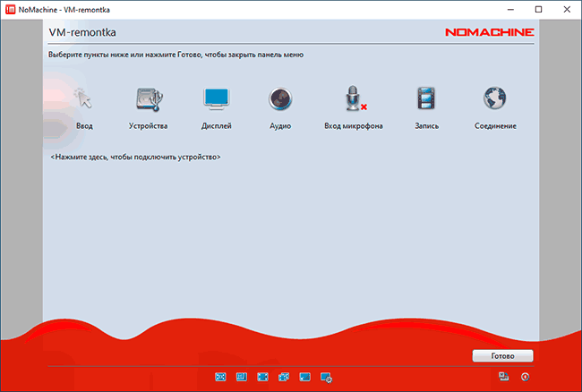This screenshot has width=582, height=392.
Task: Open display settings icon with gear
Action: point(326,378)
